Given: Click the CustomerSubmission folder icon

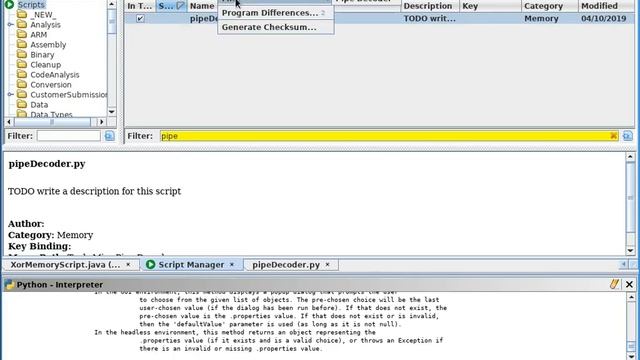Looking at the screenshot, I should coord(22,95).
